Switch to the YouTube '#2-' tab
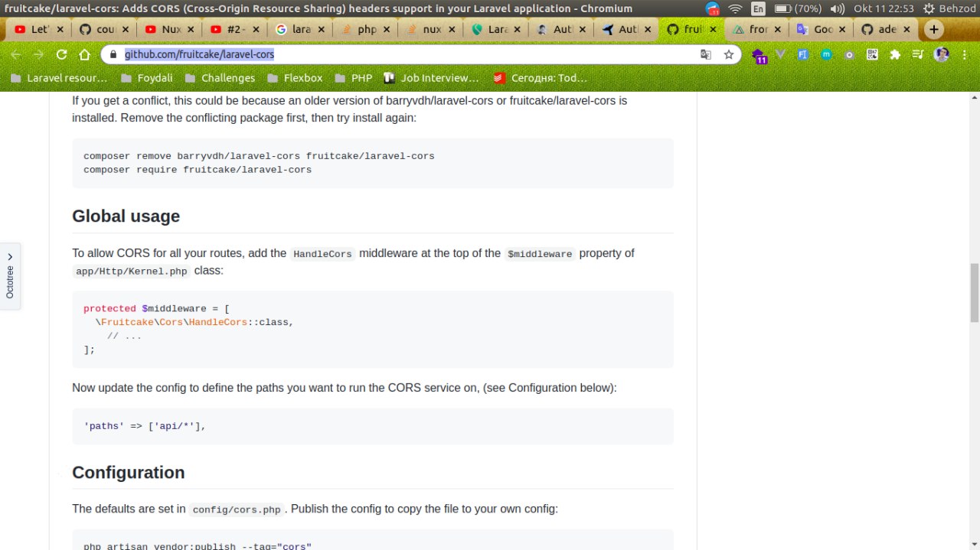 pyautogui.click(x=235, y=30)
